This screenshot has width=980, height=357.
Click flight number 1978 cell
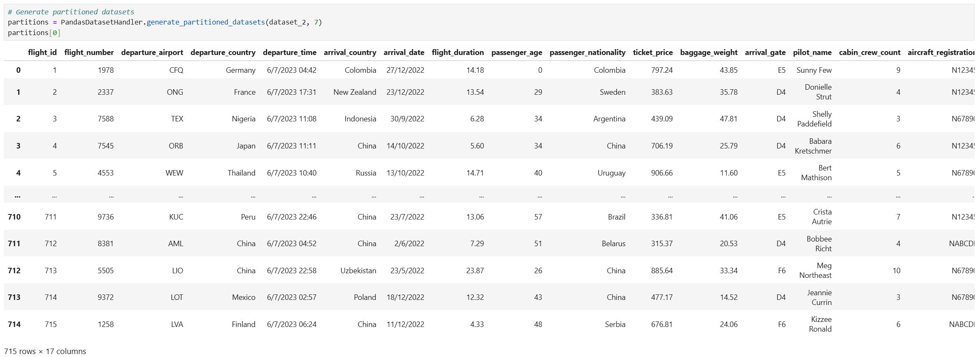coord(105,70)
